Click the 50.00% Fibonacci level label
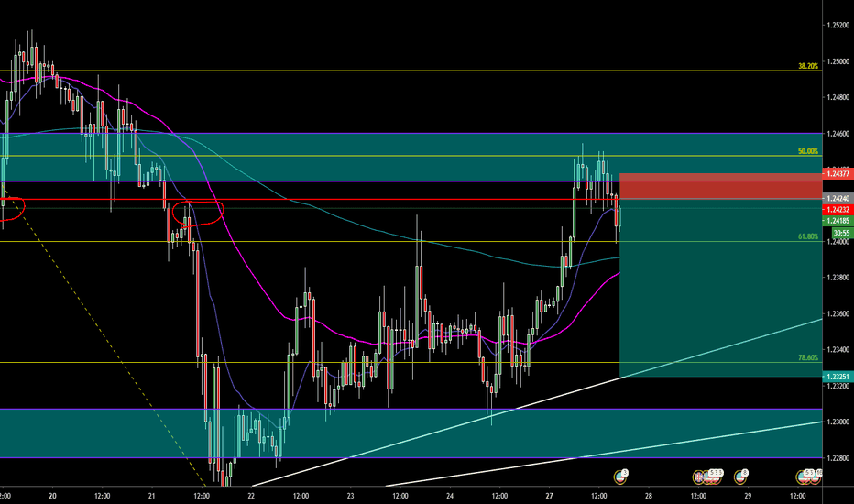Viewport: 854px width, 504px height. click(808, 151)
